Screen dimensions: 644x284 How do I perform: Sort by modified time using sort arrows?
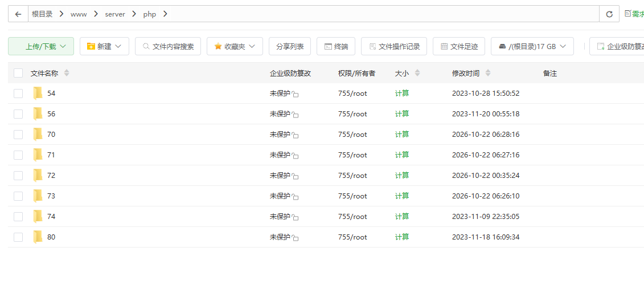488,73
